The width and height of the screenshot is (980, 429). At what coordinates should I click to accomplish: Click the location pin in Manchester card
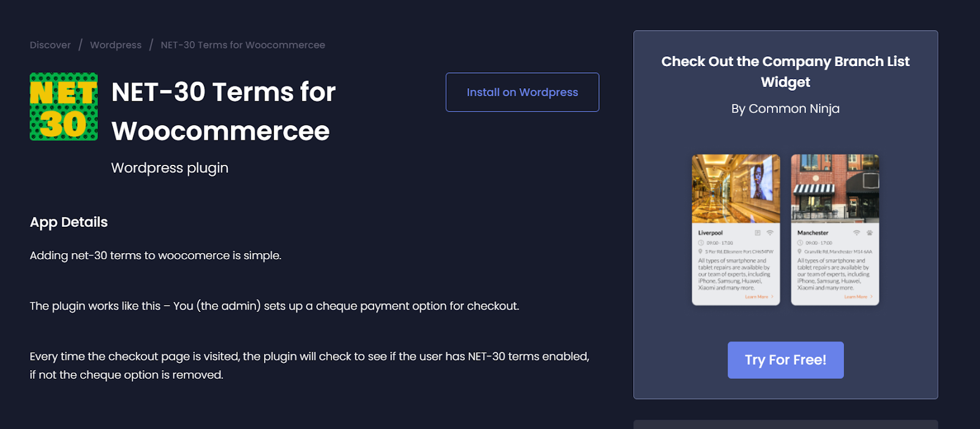799,251
